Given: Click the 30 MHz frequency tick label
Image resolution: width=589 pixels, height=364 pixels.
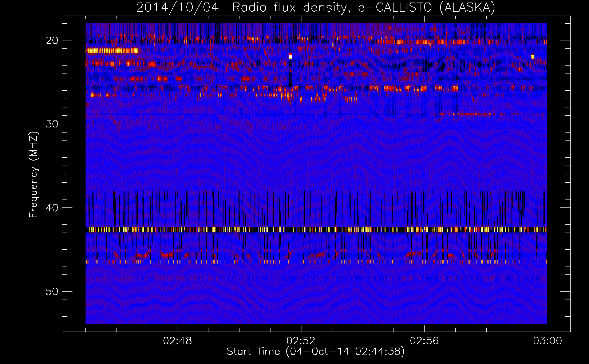Looking at the screenshot, I should [x=52, y=124].
